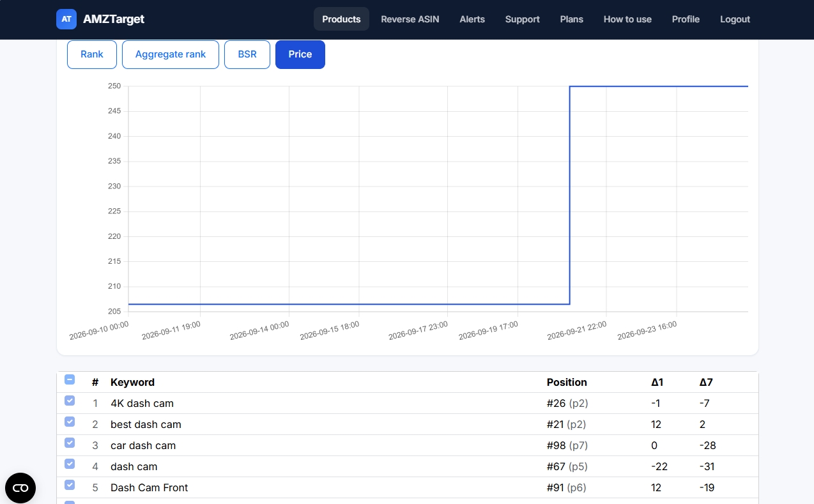Image resolution: width=814 pixels, height=504 pixels.
Task: Click the price jump on chart line
Action: pyautogui.click(x=570, y=195)
